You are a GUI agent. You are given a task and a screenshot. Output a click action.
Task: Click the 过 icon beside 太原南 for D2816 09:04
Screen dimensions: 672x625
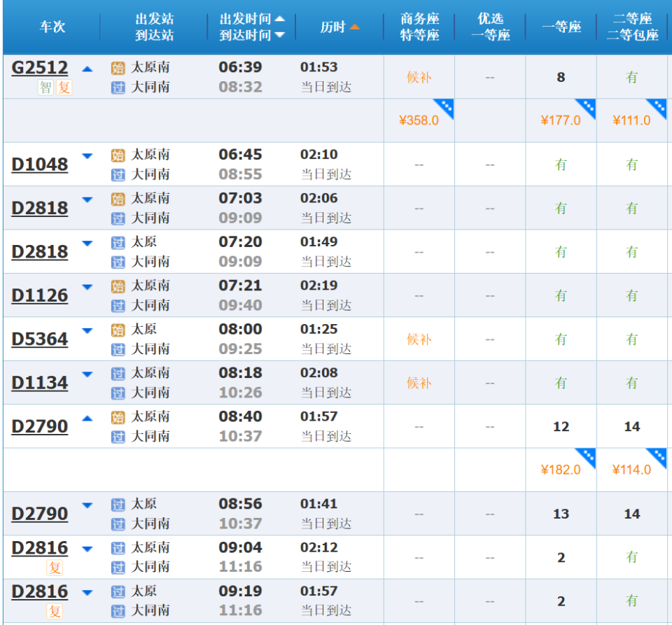click(118, 548)
